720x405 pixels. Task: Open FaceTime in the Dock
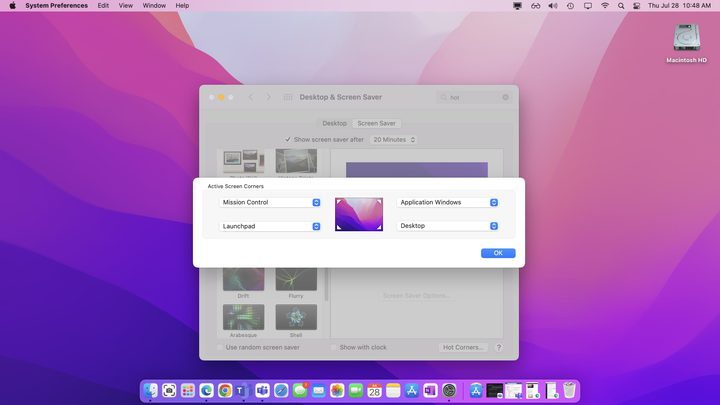click(356, 390)
